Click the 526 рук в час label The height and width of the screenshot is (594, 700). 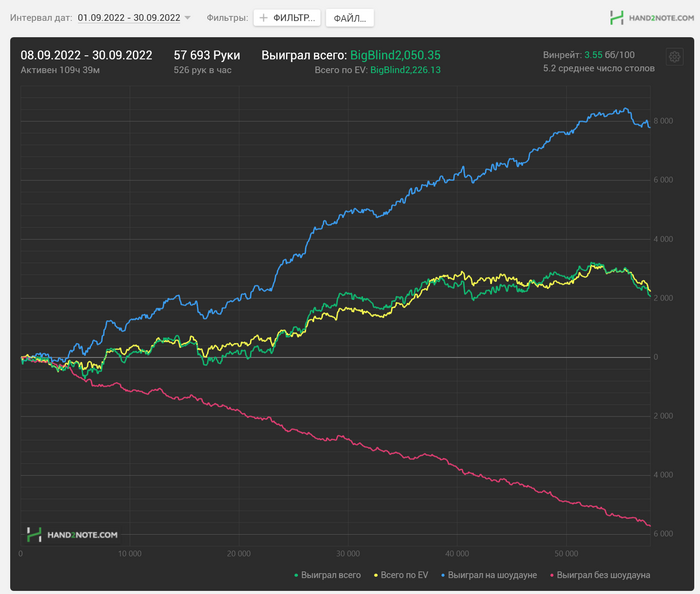click(202, 70)
